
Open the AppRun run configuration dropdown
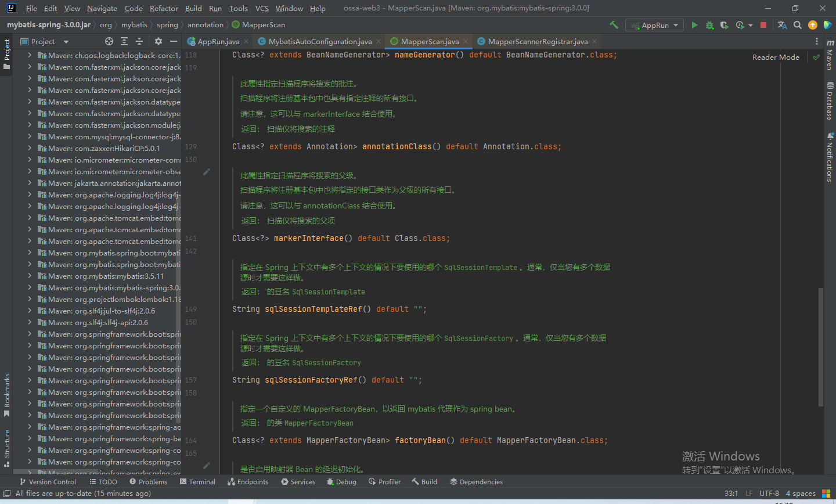click(x=654, y=25)
